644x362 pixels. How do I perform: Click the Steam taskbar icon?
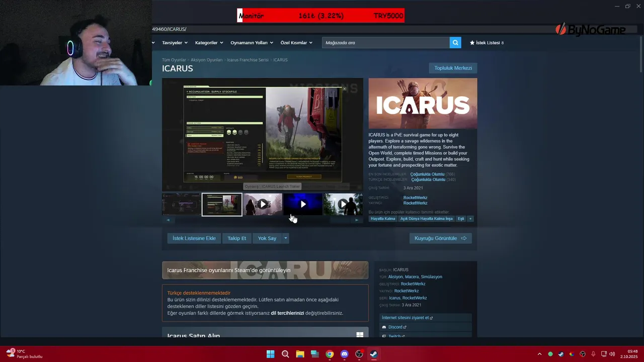pyautogui.click(x=374, y=354)
